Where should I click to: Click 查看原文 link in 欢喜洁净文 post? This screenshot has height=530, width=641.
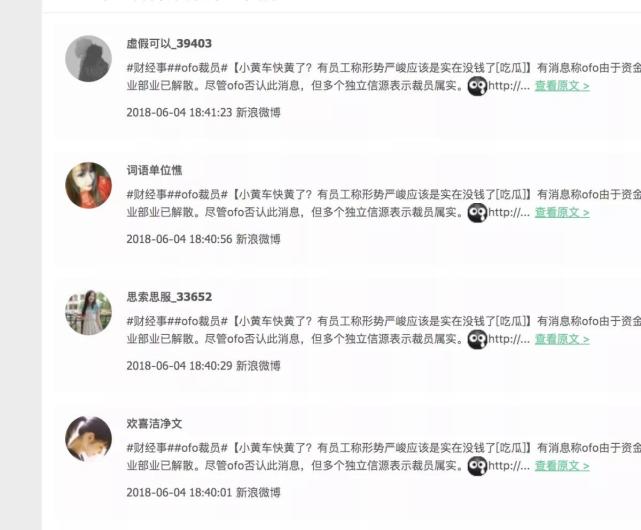pyautogui.click(x=562, y=466)
